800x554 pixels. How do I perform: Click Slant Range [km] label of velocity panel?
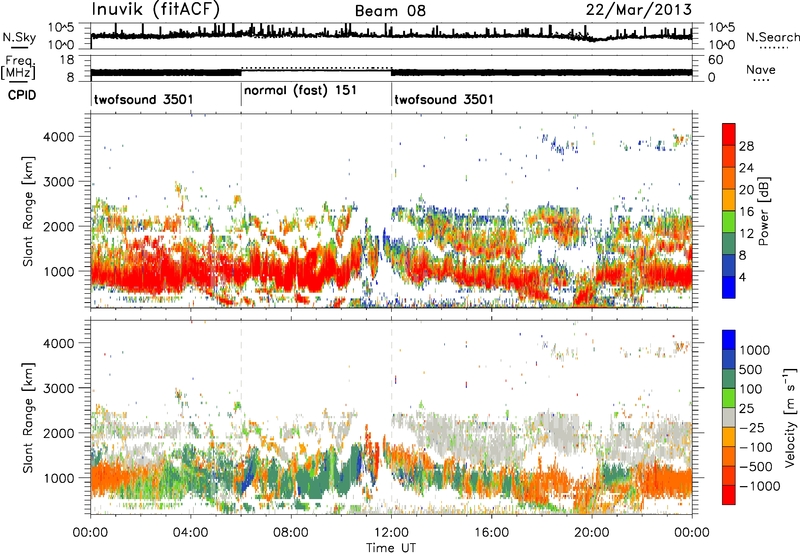click(28, 418)
